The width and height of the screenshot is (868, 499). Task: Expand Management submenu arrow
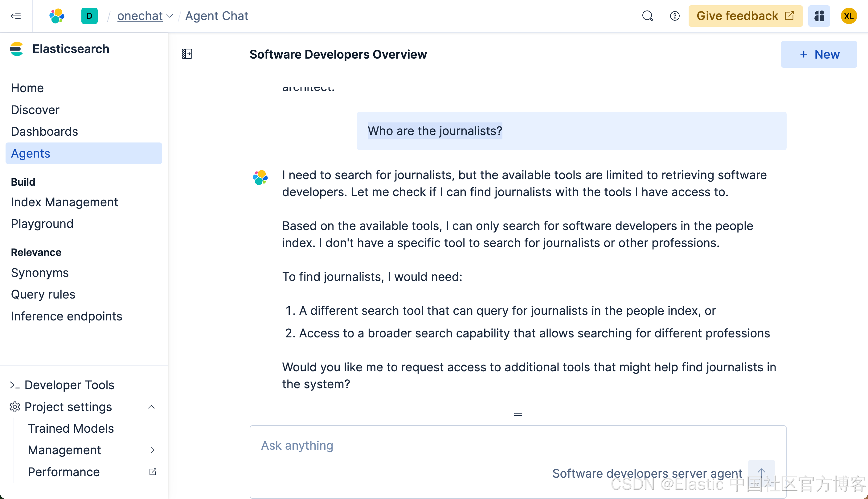tap(153, 450)
